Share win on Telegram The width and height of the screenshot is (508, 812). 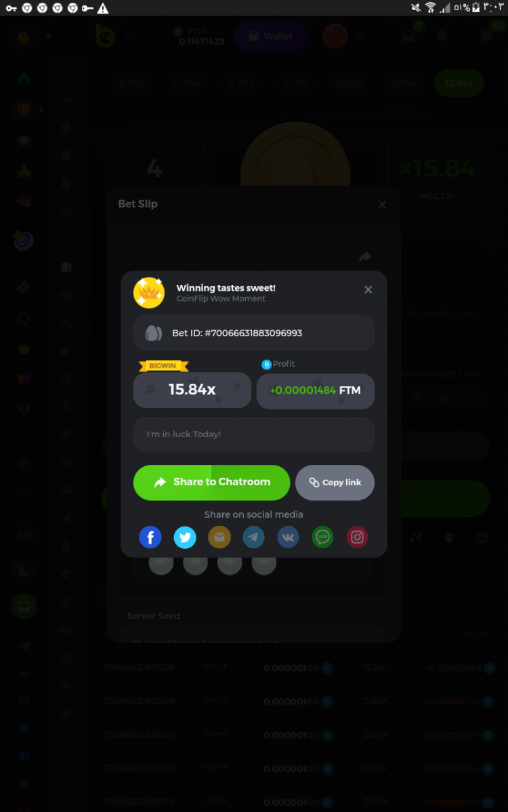point(254,538)
